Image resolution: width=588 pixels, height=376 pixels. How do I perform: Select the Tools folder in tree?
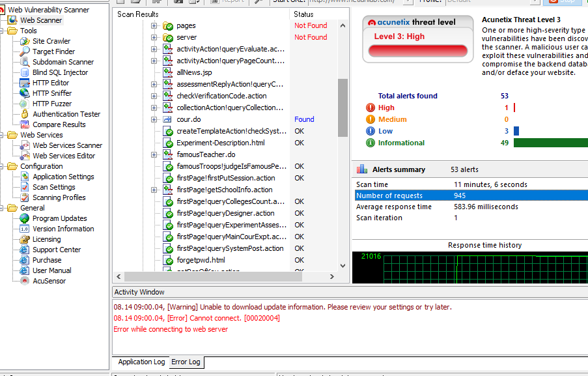click(x=29, y=31)
